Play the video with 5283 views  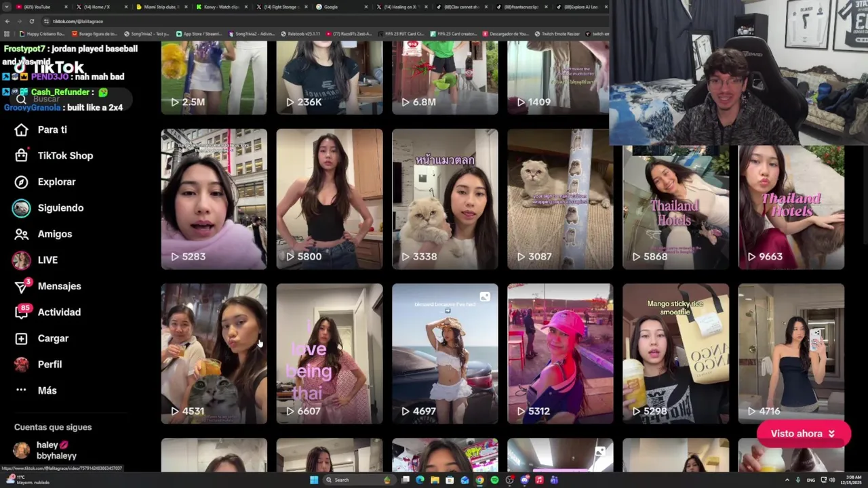click(x=214, y=199)
